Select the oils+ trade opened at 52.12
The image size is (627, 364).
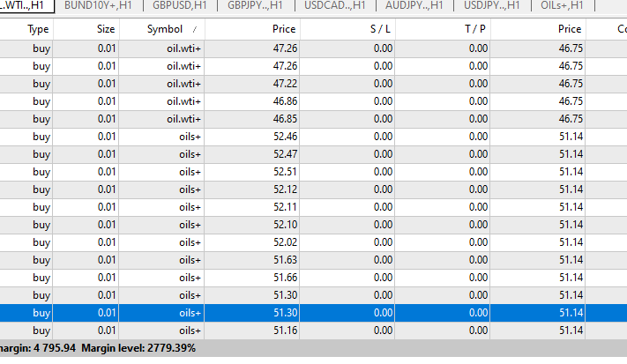(314, 189)
